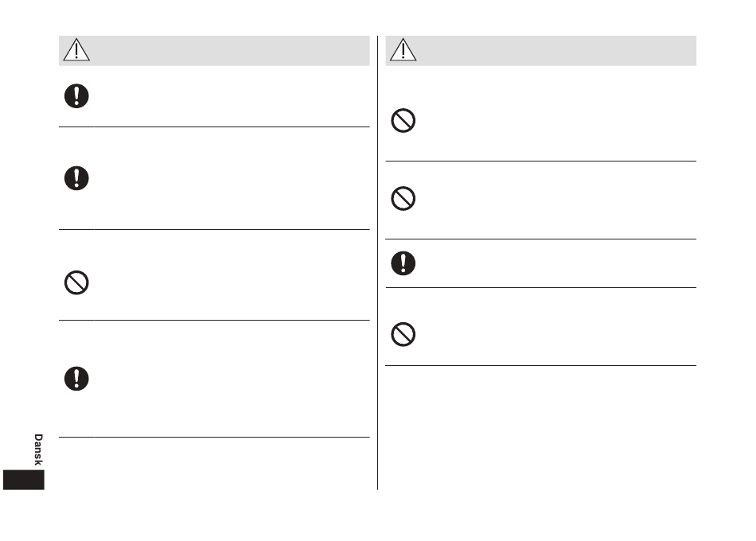
Task: Click the horizontal line below right column's exclamation icon
Action: pos(541,288)
